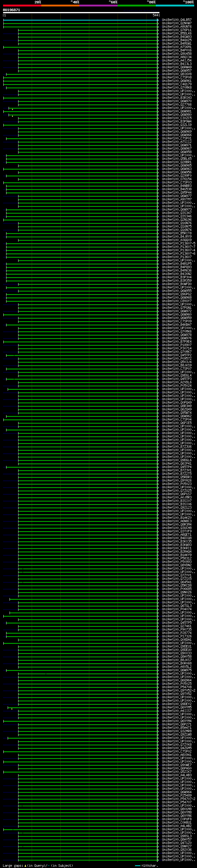Click the white query ruler bar ending at 544
The height and width of the screenshot is (868, 197).
tap(81, 13)
